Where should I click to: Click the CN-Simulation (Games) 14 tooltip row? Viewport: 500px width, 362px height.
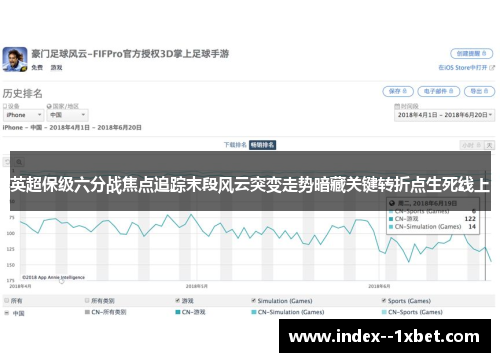433,227
